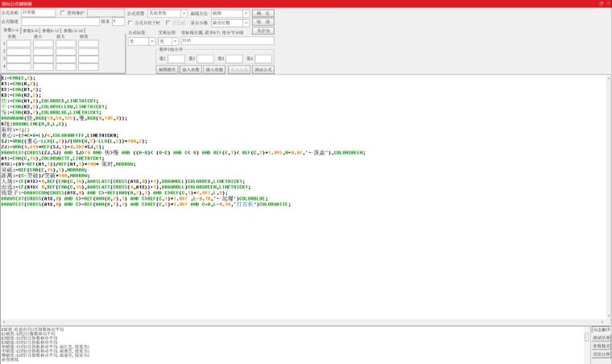Switch to the 参数5-8 tab
The image size is (612, 364).
[x=31, y=31]
